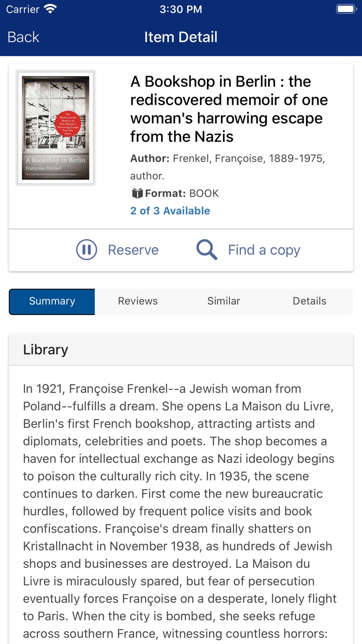Tap the book format icon
The height and width of the screenshot is (644, 362).
[137, 193]
